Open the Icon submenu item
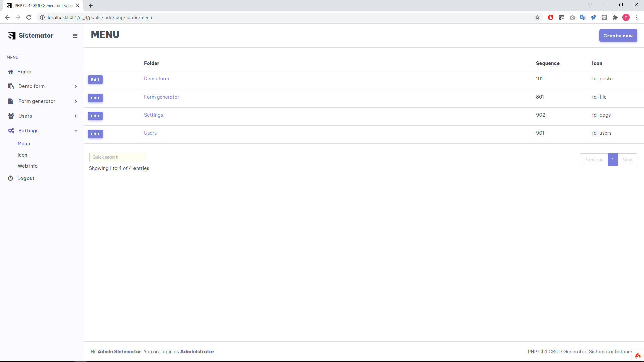Screen dimensions: 644x362 click(x=22, y=155)
